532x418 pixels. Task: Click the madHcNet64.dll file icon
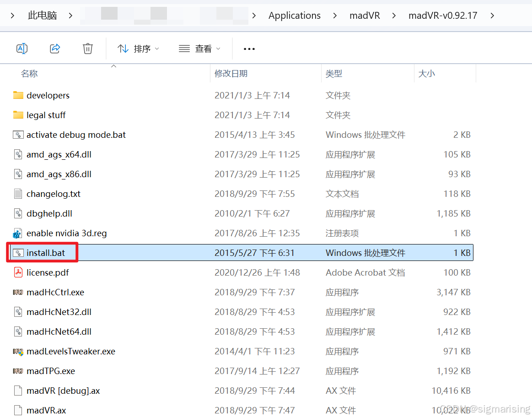18,331
